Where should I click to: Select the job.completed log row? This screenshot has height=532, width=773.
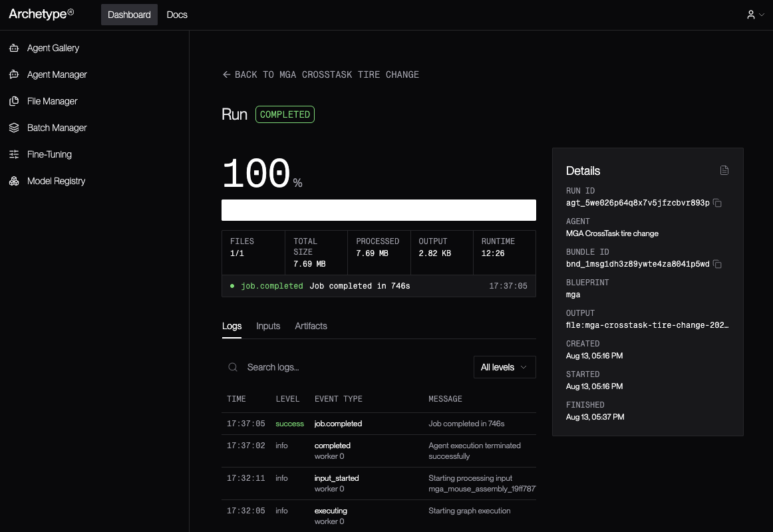[x=379, y=424]
